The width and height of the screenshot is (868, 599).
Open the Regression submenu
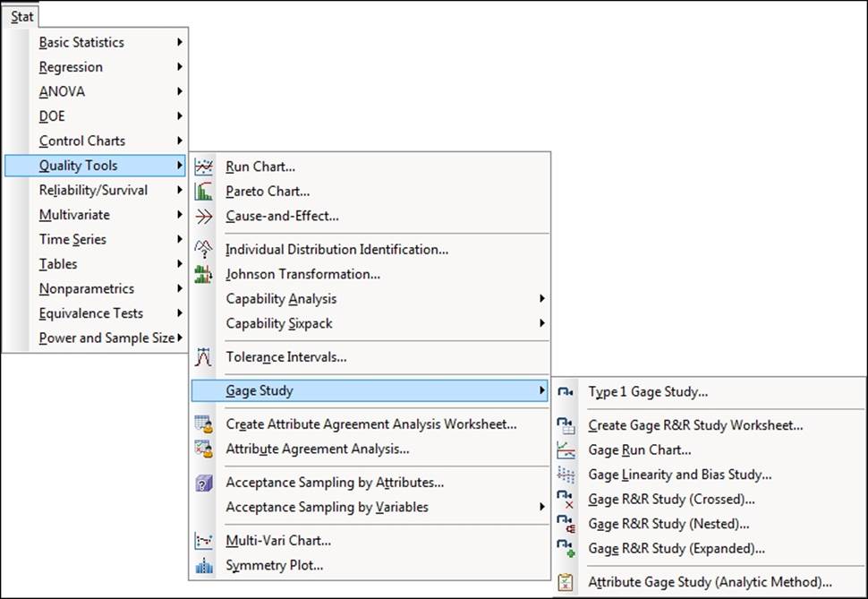[x=71, y=67]
